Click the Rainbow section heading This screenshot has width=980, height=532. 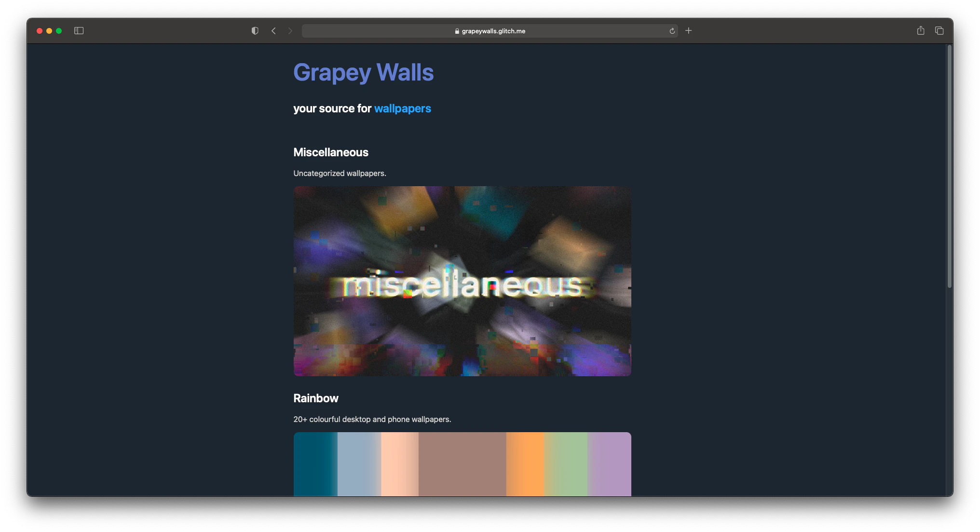[x=316, y=398]
